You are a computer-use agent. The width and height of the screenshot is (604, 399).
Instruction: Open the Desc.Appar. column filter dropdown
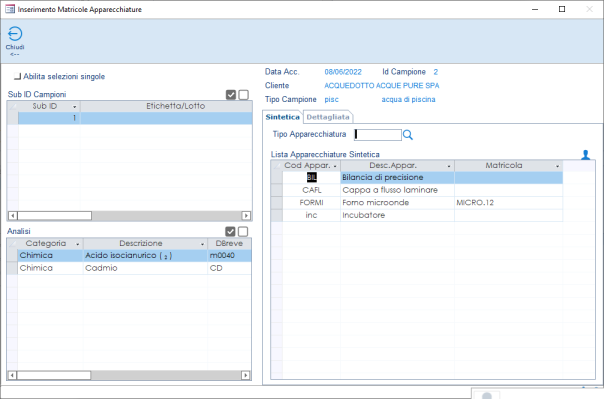(449, 166)
